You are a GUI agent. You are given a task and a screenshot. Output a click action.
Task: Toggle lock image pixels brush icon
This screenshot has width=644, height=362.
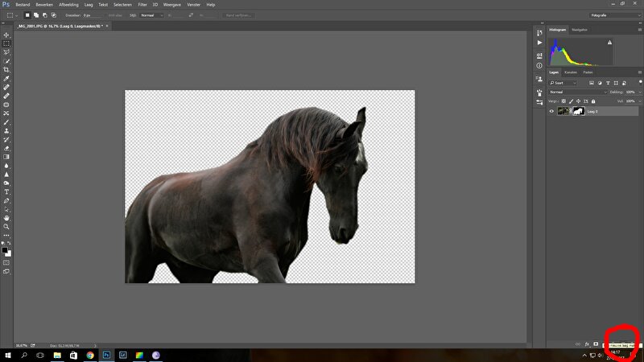point(571,101)
